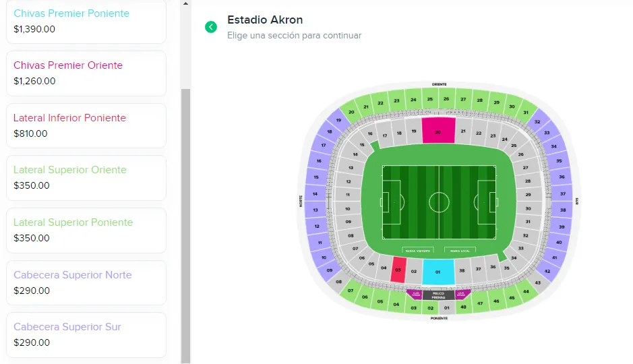The width and height of the screenshot is (633, 364).
Task: Open the Cabecera Superior Sur option
Action: (86, 334)
